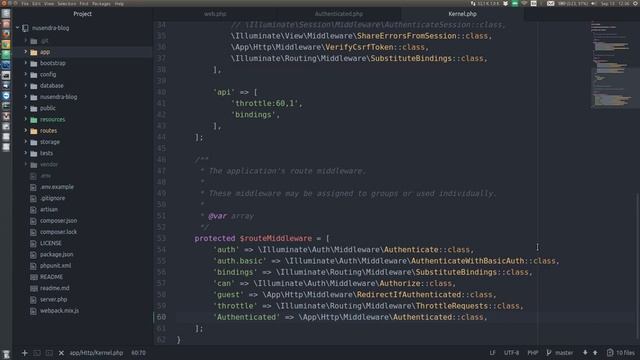Click the WiFi indicator in the top panel
The height and width of the screenshot is (360, 640).
tap(524, 3)
